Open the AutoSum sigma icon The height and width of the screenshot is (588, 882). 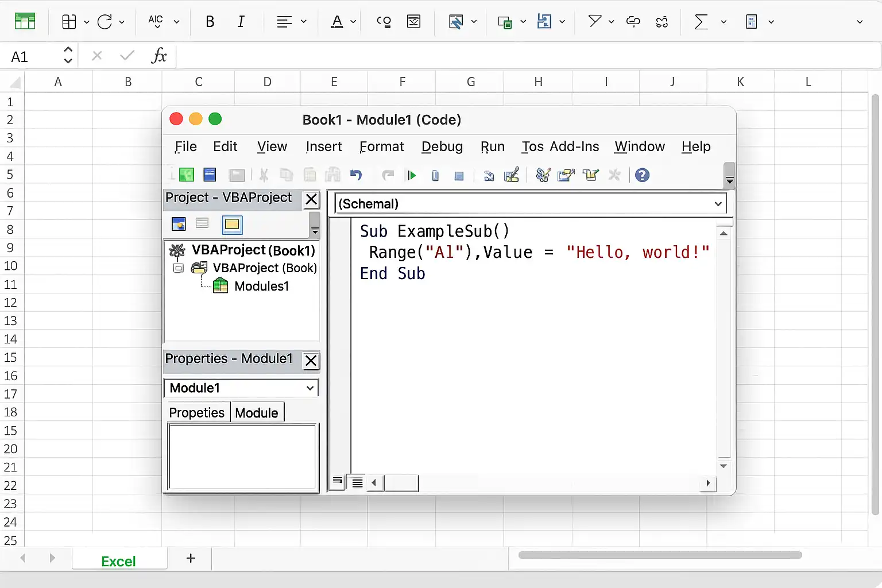point(701,22)
